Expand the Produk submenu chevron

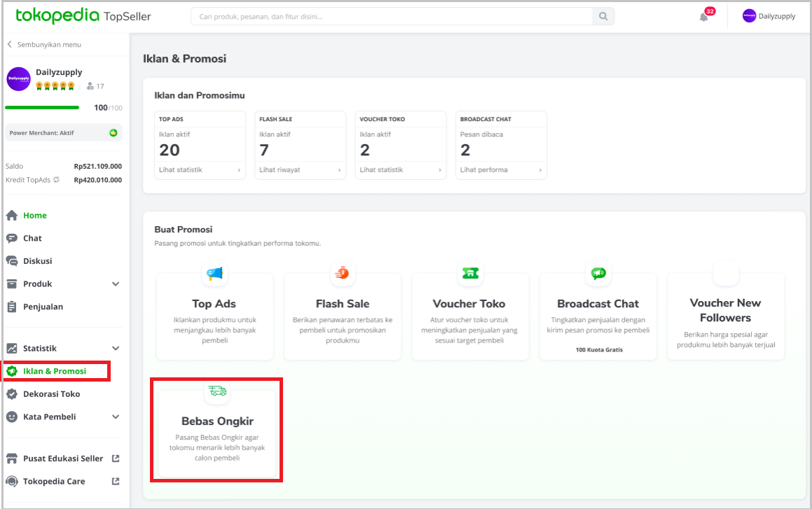point(116,284)
